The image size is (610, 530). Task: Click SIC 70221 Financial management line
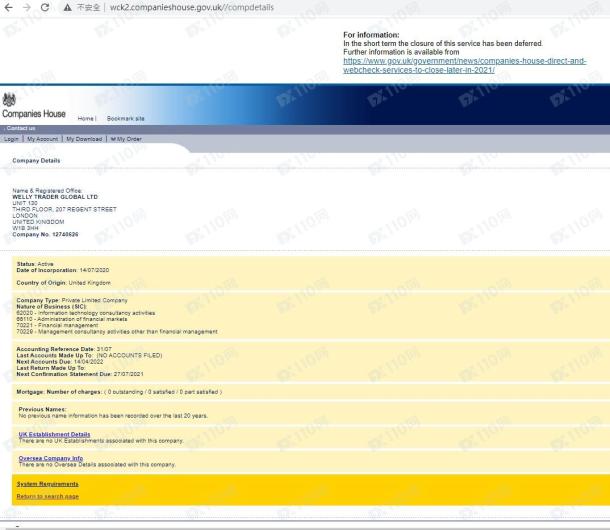58,325
